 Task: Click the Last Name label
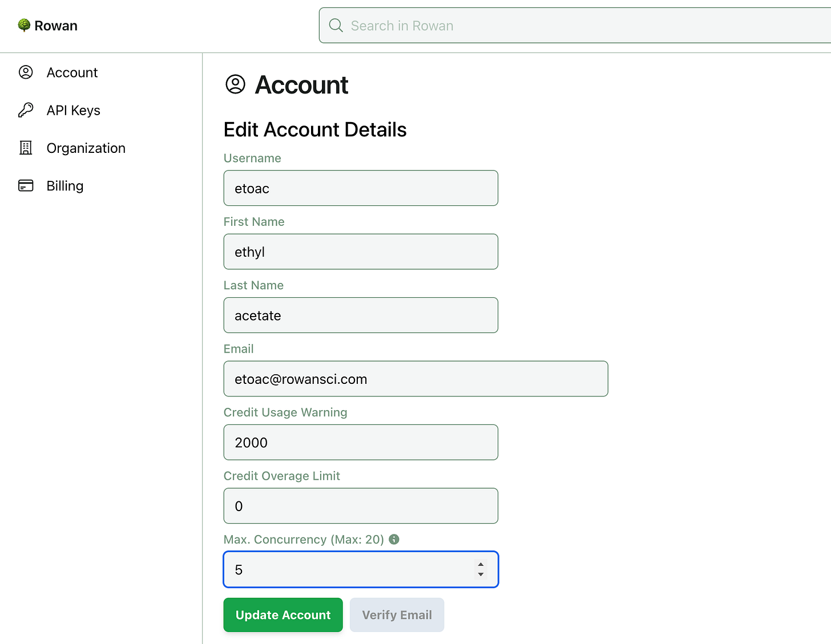(253, 285)
